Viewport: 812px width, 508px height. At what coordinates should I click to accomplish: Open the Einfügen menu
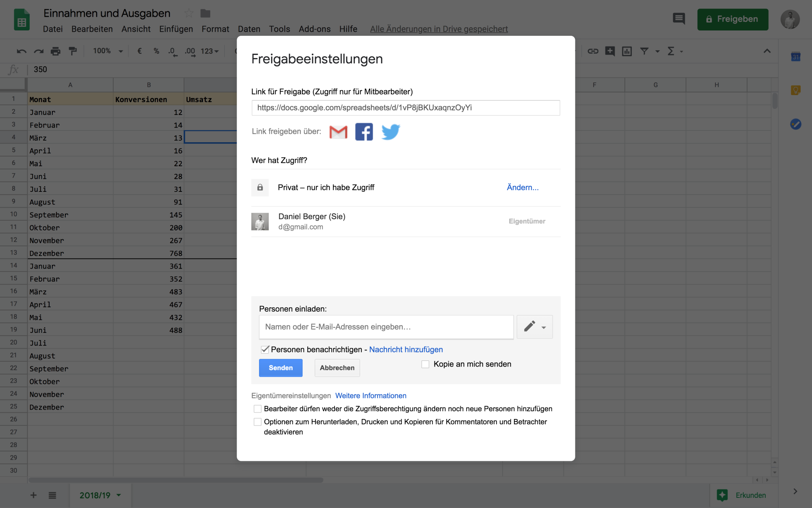[x=176, y=29]
